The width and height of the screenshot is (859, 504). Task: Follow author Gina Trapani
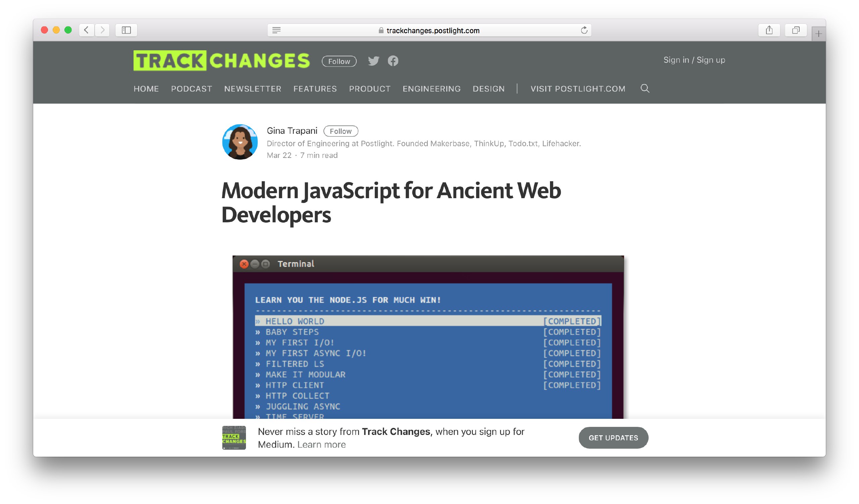[341, 131]
